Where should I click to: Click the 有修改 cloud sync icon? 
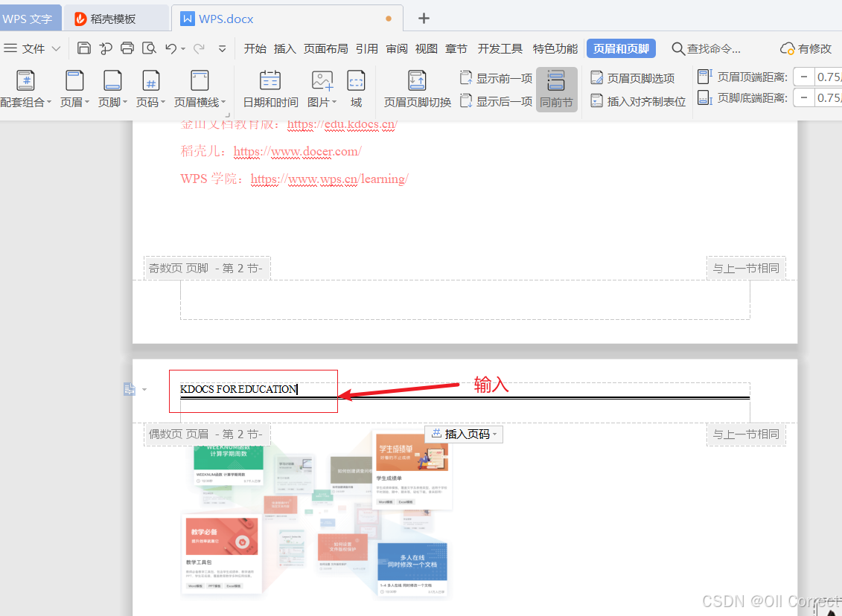coord(787,49)
